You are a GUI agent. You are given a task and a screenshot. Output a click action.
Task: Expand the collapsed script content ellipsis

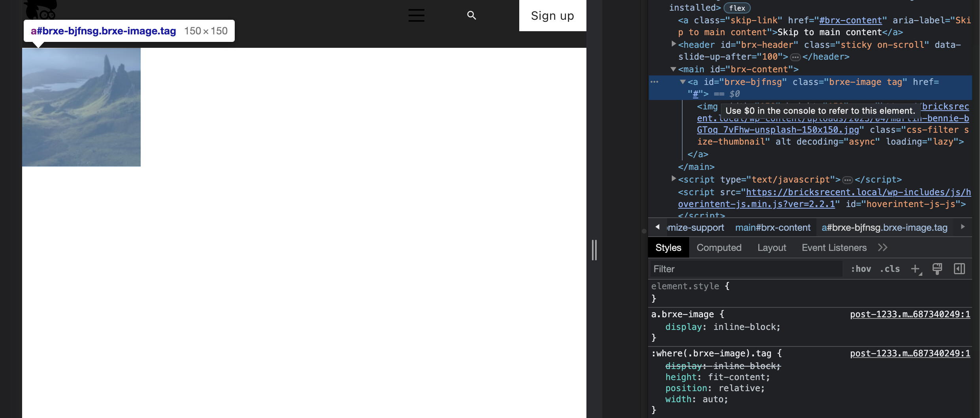coord(847,180)
